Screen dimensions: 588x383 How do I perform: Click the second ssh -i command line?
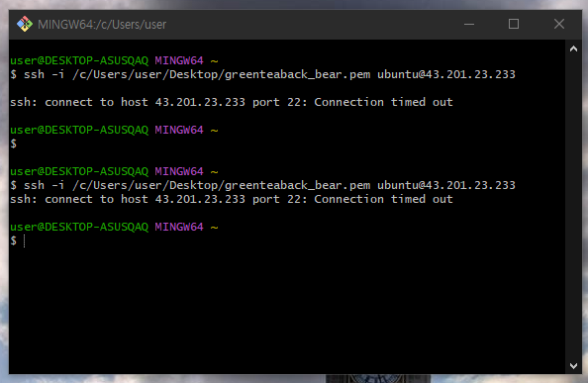click(x=262, y=185)
